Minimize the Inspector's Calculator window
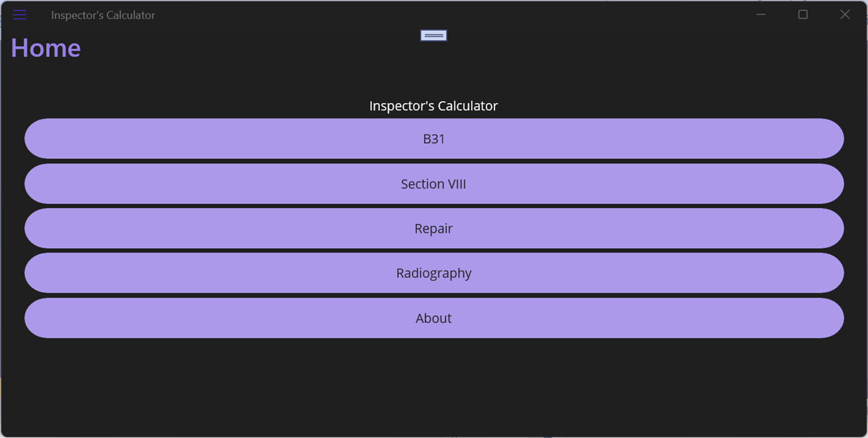The height and width of the screenshot is (438, 868). pos(761,14)
